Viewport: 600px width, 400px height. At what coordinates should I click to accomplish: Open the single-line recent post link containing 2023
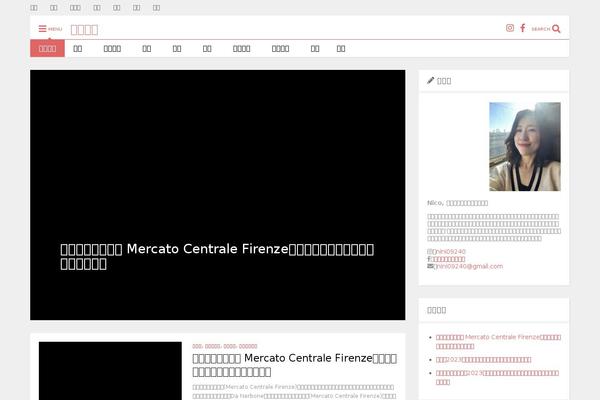[x=483, y=359]
